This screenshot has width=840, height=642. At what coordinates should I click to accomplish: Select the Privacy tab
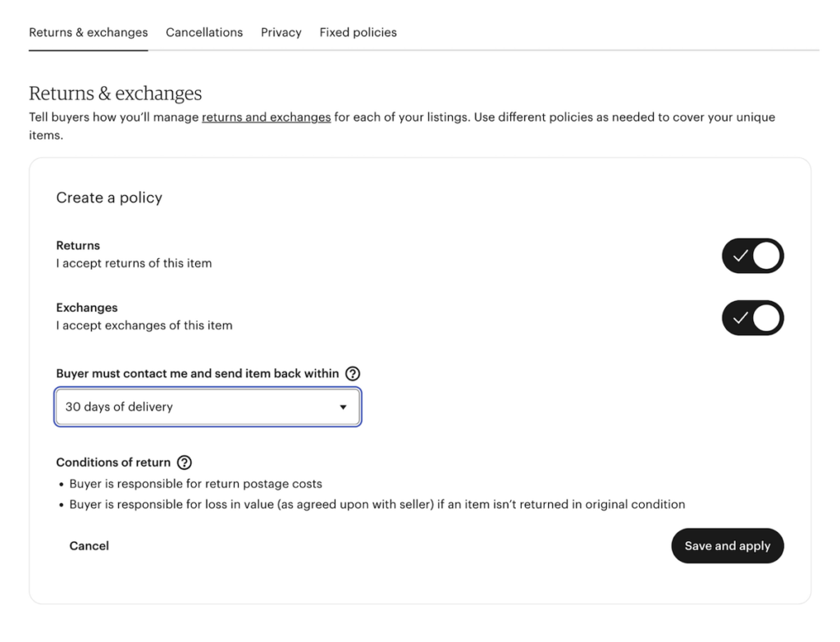point(281,32)
